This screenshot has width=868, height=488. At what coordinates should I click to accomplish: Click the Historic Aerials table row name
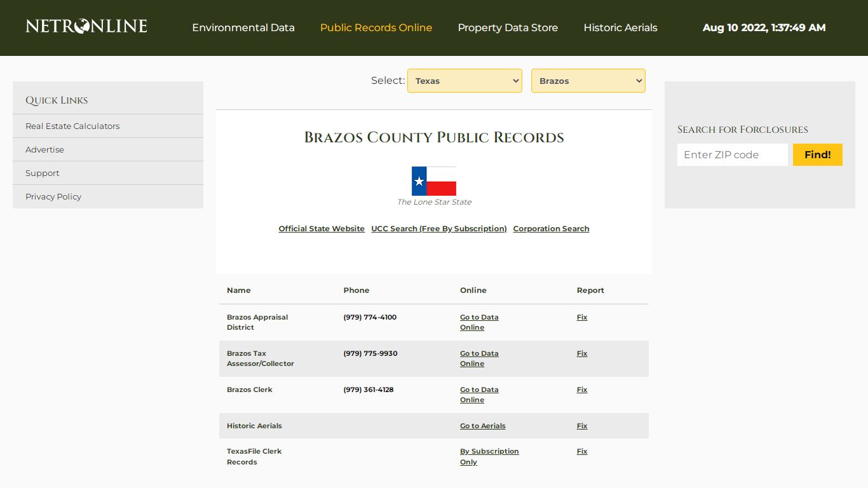pyautogui.click(x=254, y=426)
